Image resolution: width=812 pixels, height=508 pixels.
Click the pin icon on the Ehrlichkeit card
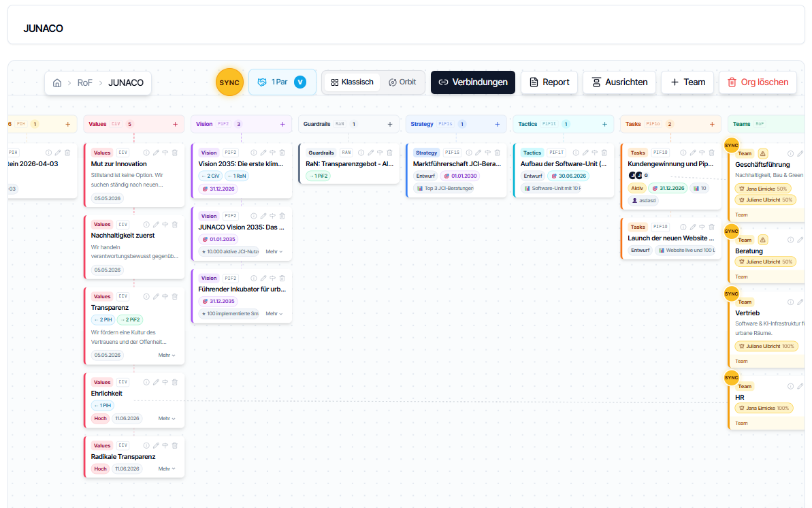tap(165, 382)
